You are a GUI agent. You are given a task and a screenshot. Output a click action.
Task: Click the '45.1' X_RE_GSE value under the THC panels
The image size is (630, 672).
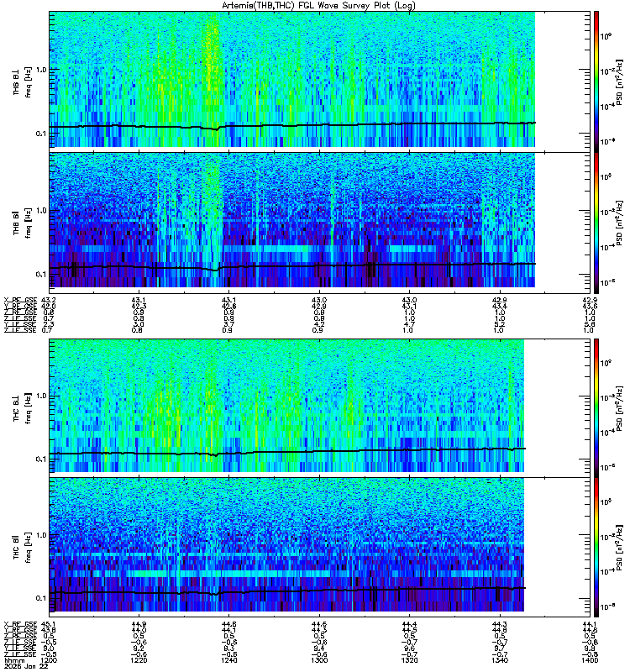[49, 624]
